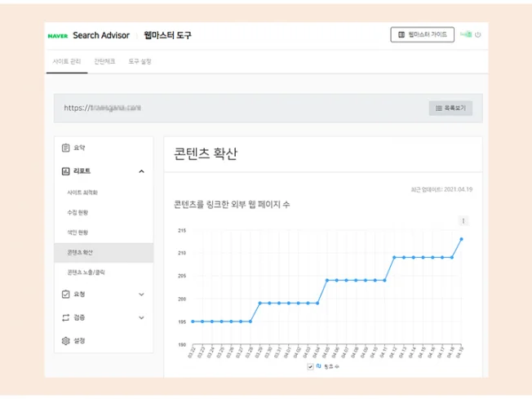
Task: Click the last data point at 04.19
Action: (x=462, y=239)
